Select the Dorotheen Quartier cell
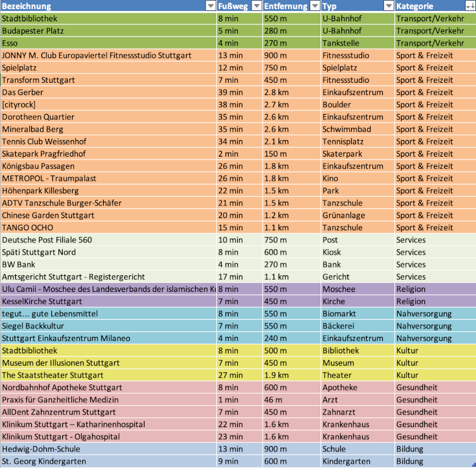This screenshot has height=468, width=476. [x=108, y=117]
